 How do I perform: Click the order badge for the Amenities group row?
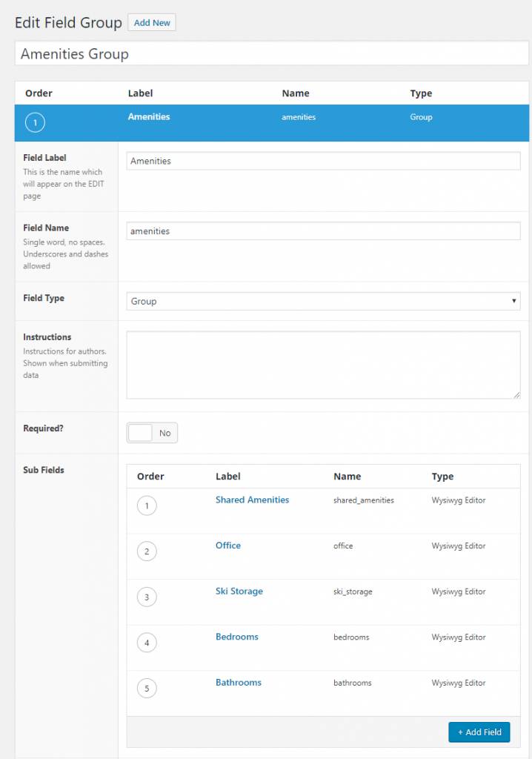pyautogui.click(x=34, y=123)
